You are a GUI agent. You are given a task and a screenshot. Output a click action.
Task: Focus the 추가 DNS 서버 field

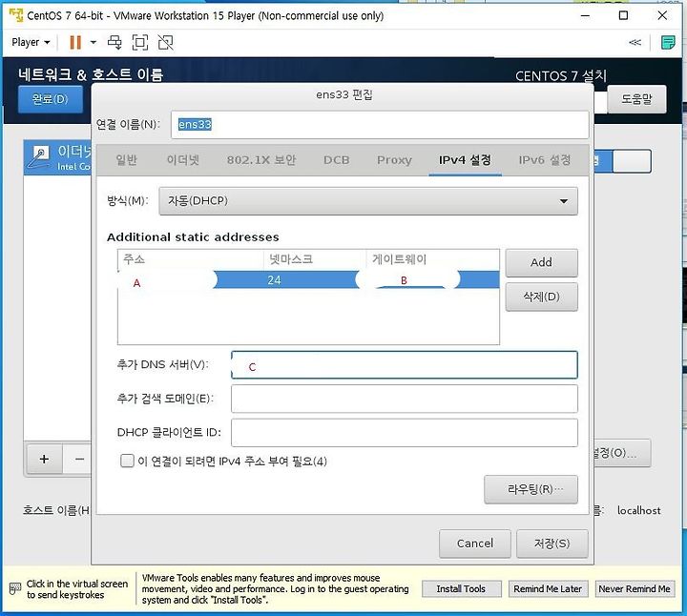[404, 364]
